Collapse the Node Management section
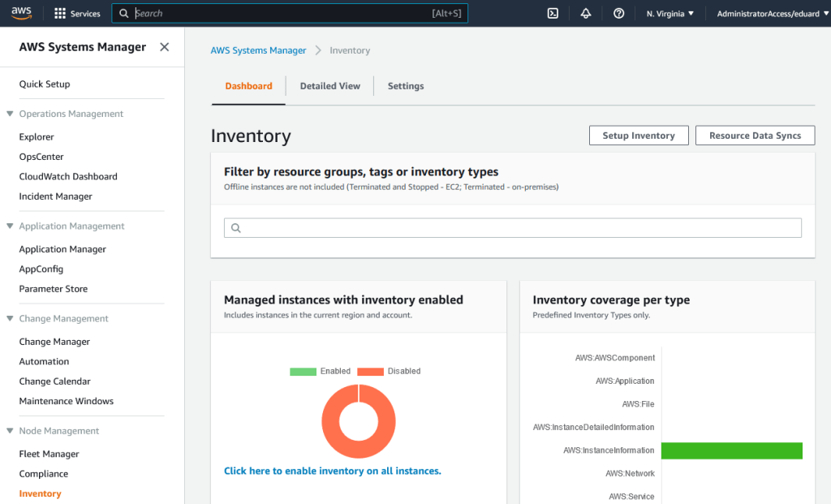Image resolution: width=831 pixels, height=504 pixels. pyautogui.click(x=11, y=431)
